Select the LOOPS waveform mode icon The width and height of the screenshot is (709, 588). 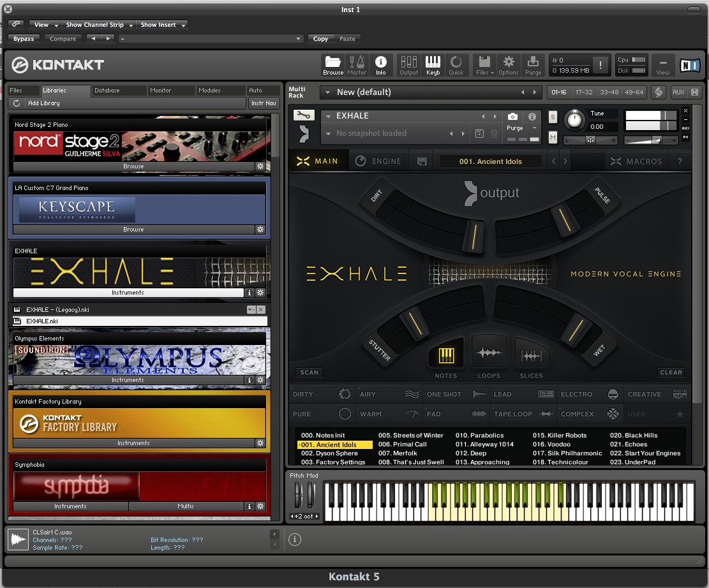489,353
